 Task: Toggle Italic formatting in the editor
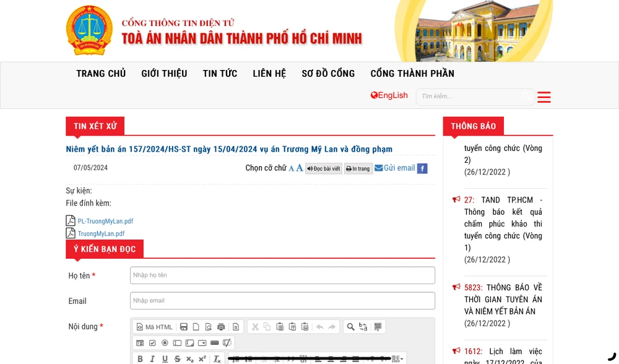tap(152, 358)
